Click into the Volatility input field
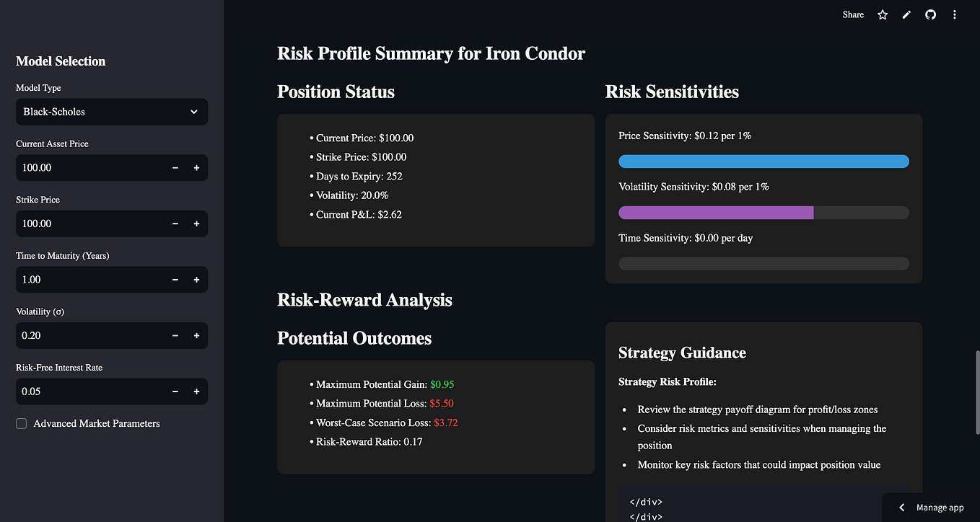 tap(87, 335)
